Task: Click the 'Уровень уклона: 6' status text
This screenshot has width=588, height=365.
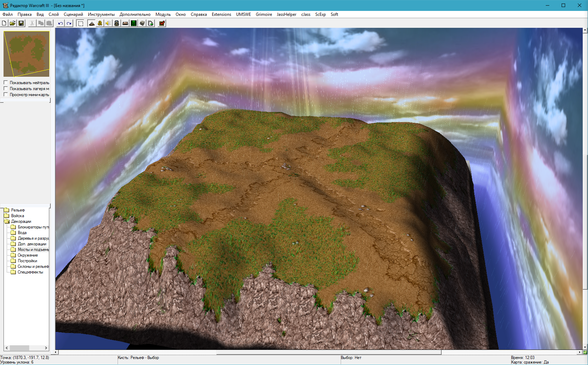Action: coord(17,362)
